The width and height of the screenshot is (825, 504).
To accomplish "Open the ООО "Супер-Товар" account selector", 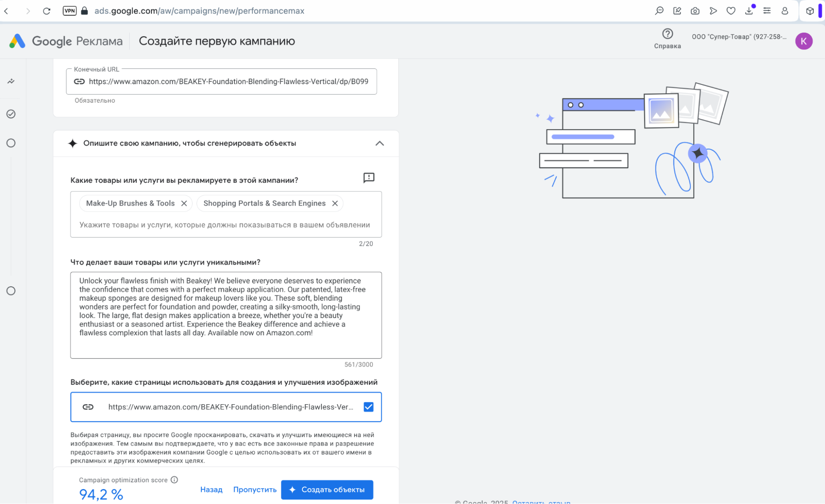I will [739, 37].
